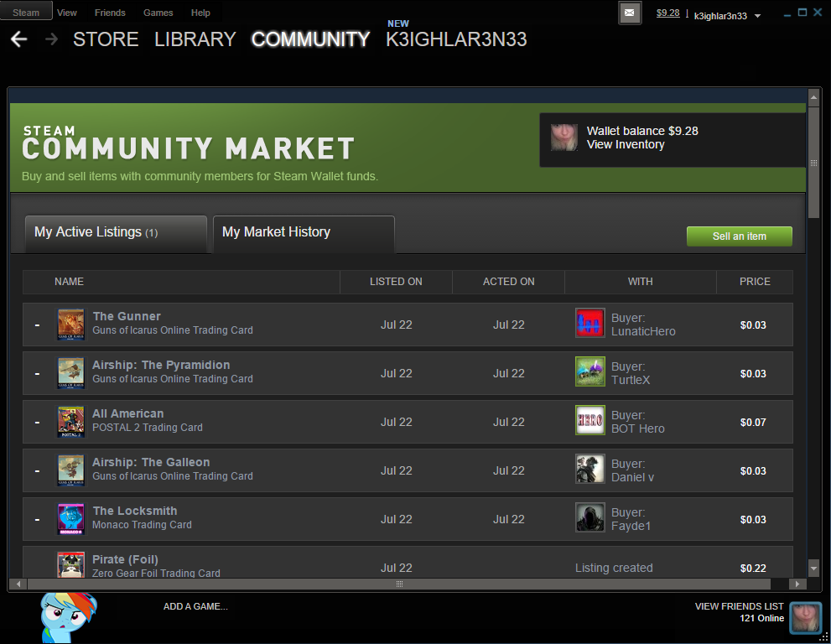The image size is (831, 644).
Task: Open the K3IGHLAR3N33 profile section
Action: point(456,39)
